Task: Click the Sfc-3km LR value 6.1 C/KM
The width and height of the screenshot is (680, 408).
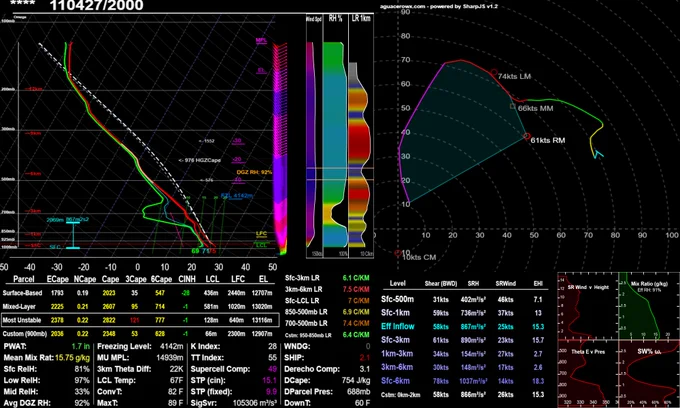Action: 356,278
